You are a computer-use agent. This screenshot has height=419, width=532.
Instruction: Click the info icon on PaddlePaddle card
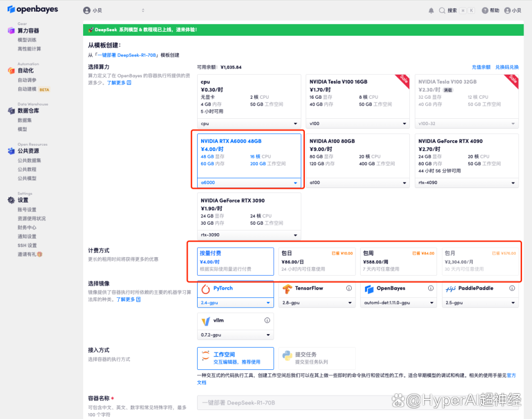(x=512, y=288)
